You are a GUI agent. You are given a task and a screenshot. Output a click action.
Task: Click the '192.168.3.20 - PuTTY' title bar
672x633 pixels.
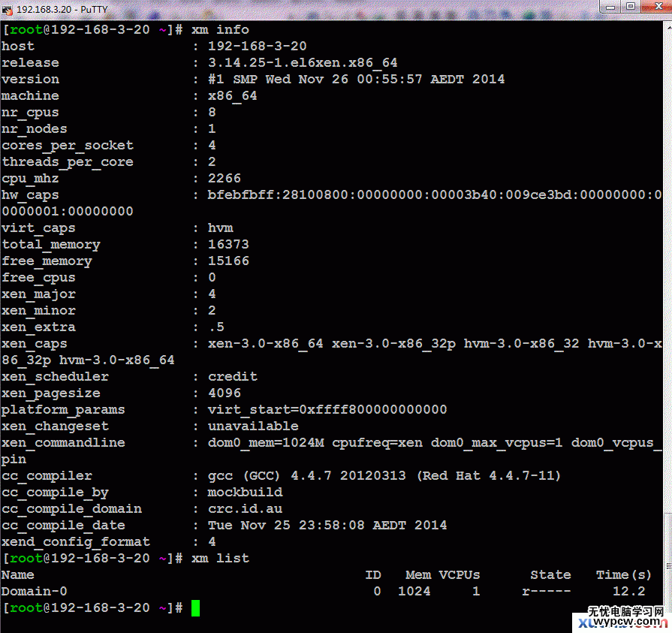click(62, 9)
